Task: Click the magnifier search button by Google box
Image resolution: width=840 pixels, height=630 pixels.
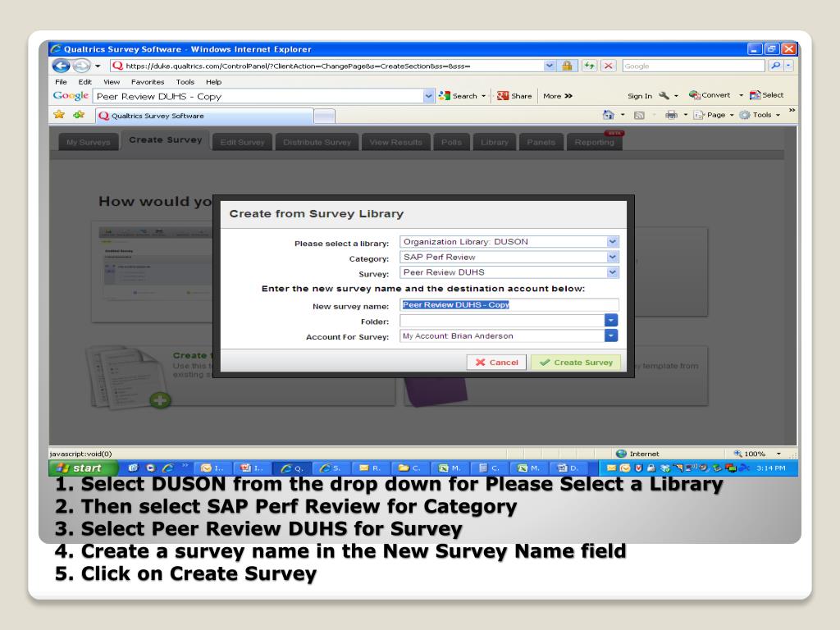Action: pos(775,66)
